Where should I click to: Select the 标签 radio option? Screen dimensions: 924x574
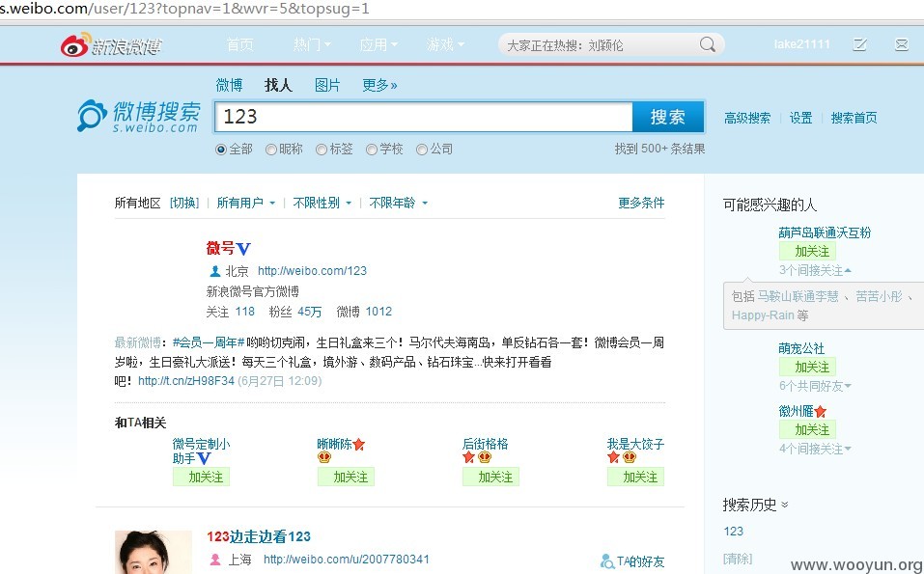pyautogui.click(x=322, y=150)
